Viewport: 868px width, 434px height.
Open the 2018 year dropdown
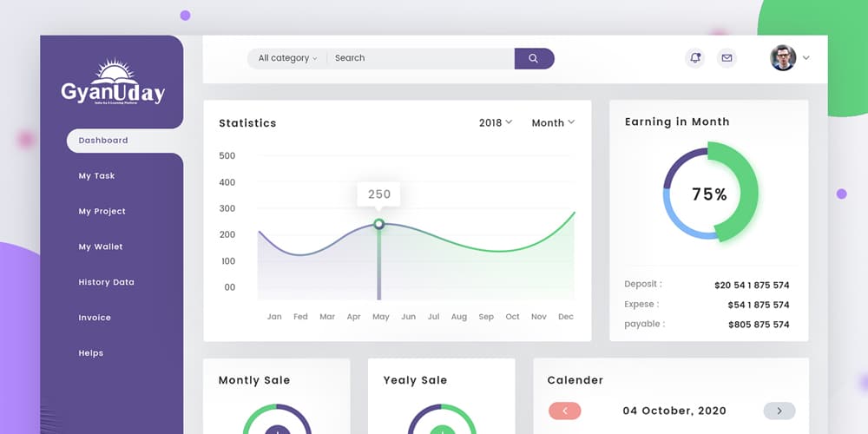[x=496, y=122]
